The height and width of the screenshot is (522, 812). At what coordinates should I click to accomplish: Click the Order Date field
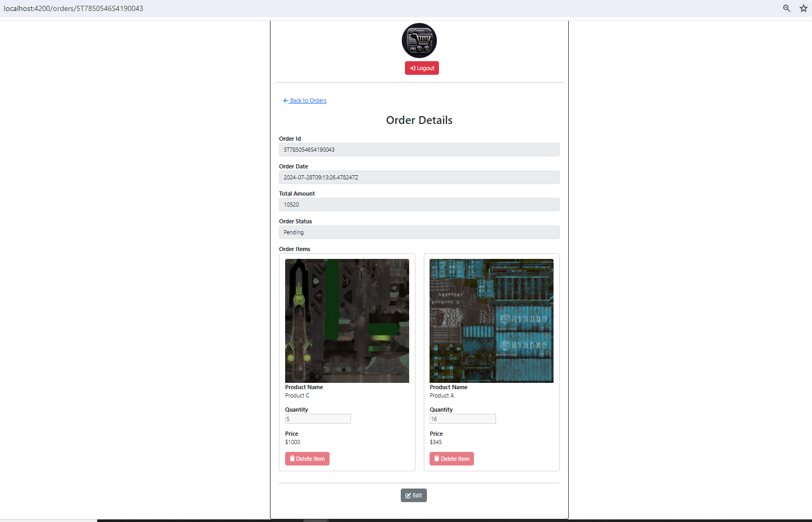point(419,177)
